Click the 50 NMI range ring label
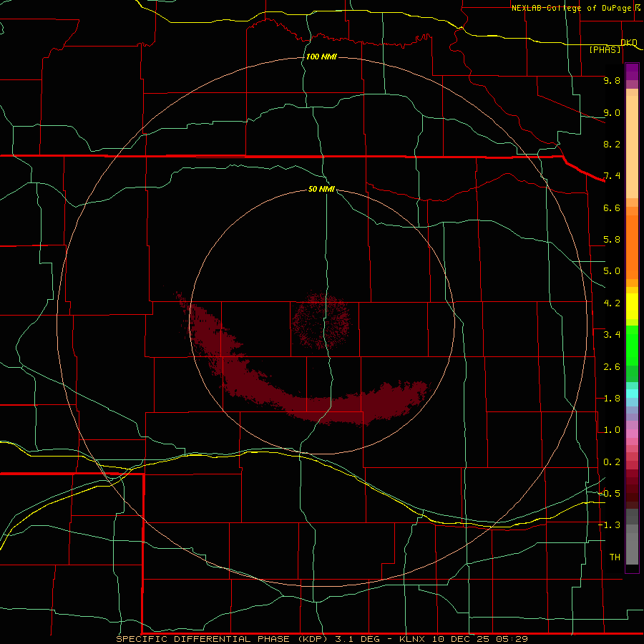 (321, 189)
